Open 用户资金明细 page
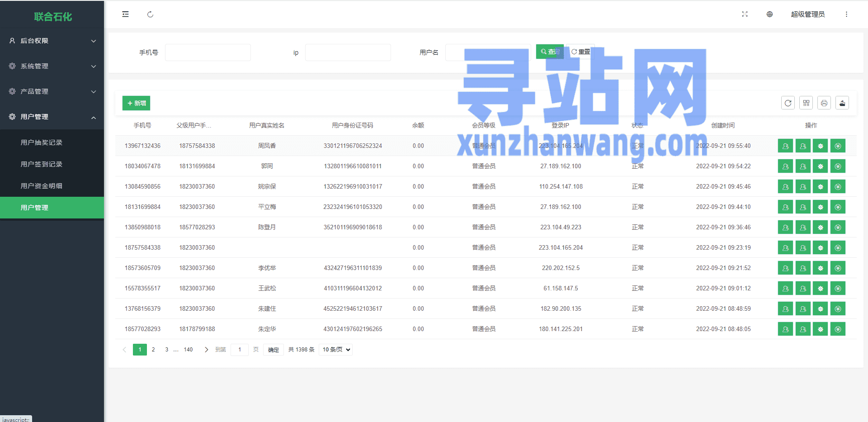The image size is (868, 422). coord(52,186)
